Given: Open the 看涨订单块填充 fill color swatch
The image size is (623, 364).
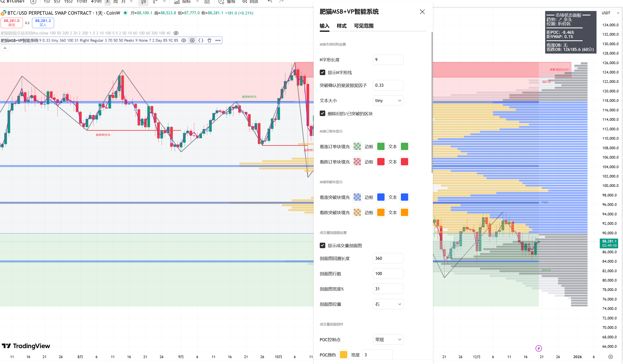Looking at the screenshot, I should coord(357,146).
